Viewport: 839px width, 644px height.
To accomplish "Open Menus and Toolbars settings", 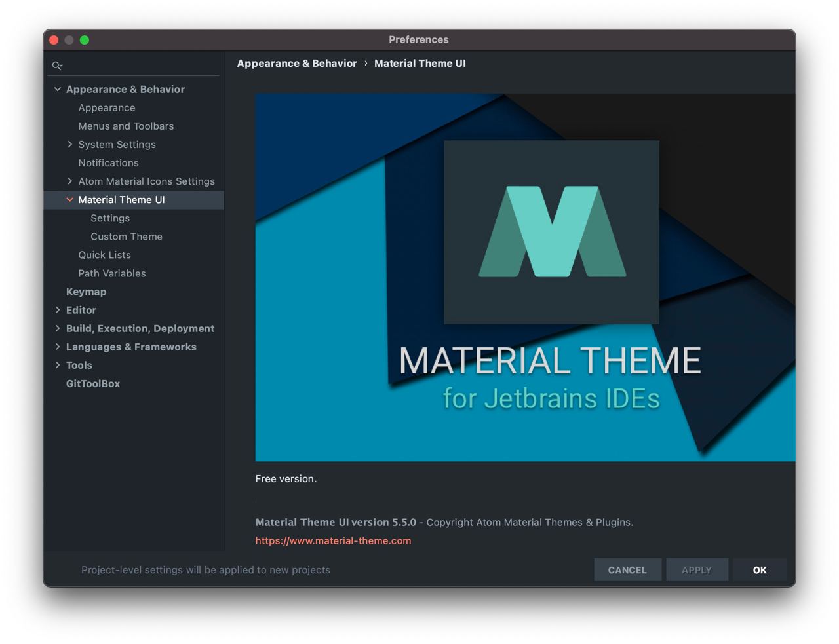I will coord(126,126).
